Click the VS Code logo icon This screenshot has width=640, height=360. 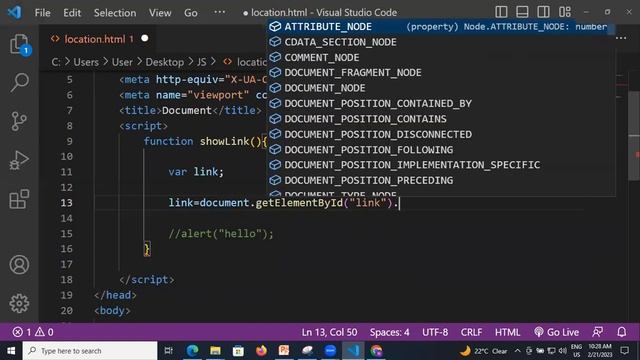(x=15, y=12)
